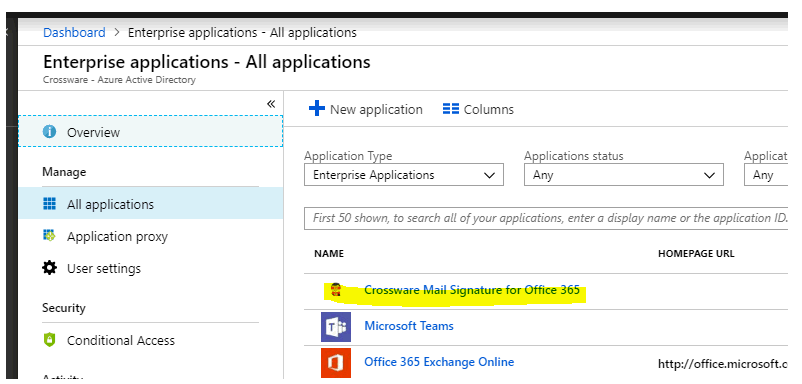Click the User settings gear icon
The height and width of the screenshot is (384, 802).
[49, 268]
